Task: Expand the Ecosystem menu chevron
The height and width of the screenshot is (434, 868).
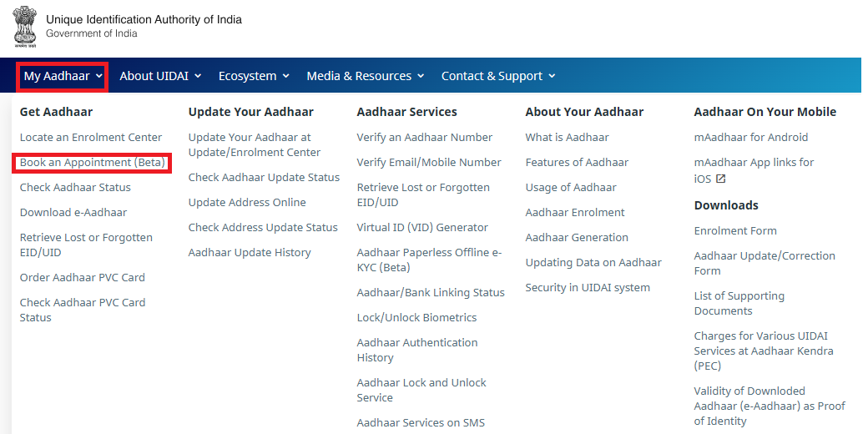Action: 285,76
